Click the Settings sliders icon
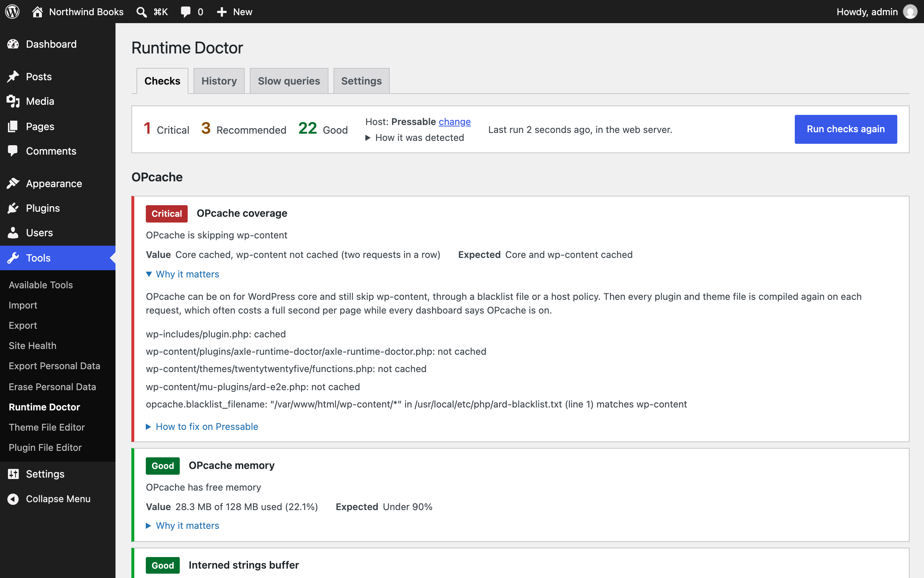924x578 pixels. tap(13, 474)
